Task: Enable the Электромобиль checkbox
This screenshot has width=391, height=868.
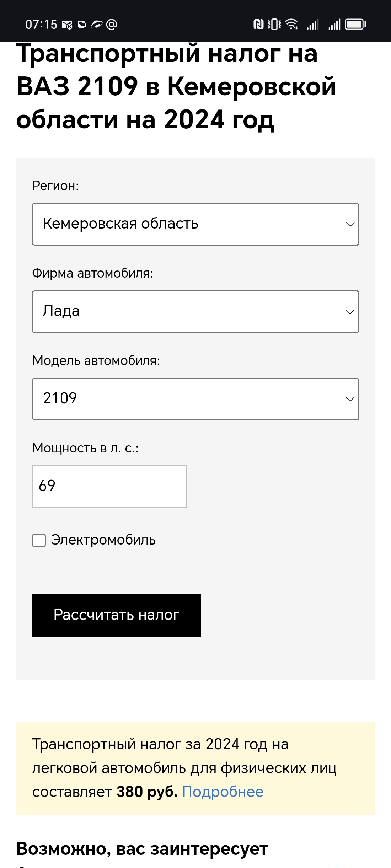Action: tap(39, 540)
